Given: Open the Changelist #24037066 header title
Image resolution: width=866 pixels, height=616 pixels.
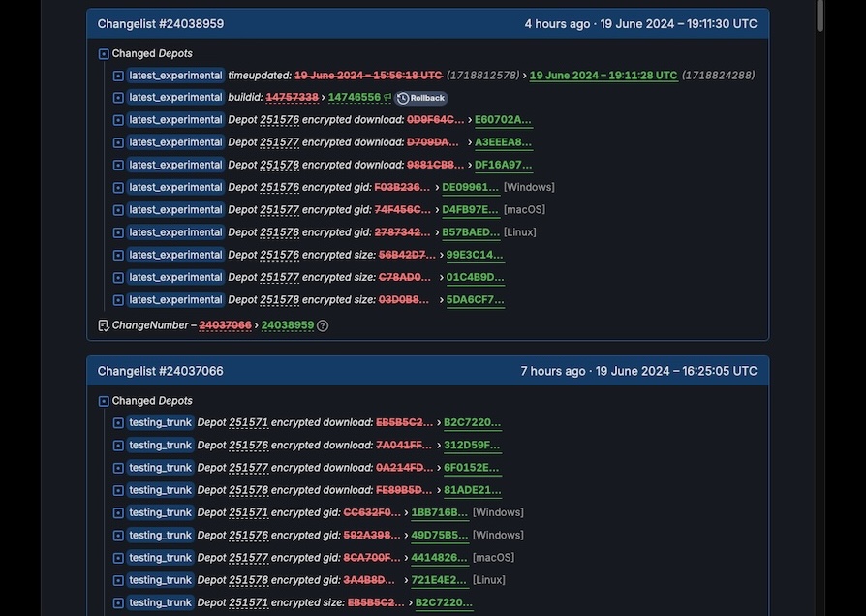Looking at the screenshot, I should [160, 371].
